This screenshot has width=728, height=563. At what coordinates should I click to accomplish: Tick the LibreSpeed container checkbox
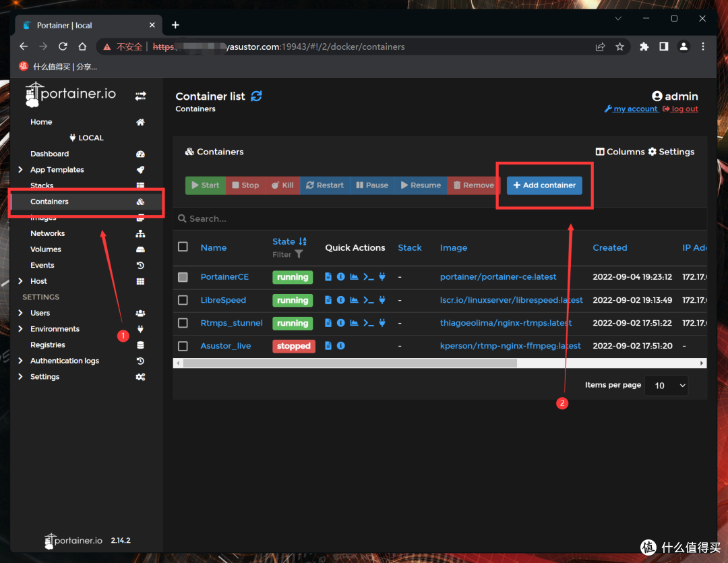[183, 300]
